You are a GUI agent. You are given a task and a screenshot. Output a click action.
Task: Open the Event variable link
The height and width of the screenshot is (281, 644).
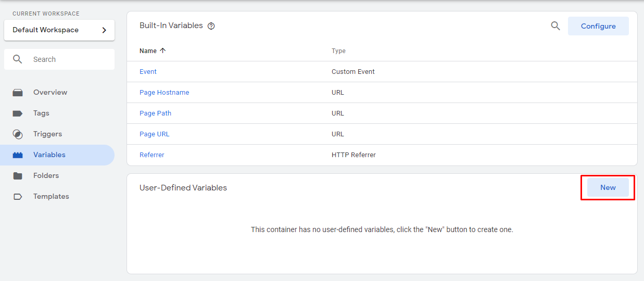point(148,72)
